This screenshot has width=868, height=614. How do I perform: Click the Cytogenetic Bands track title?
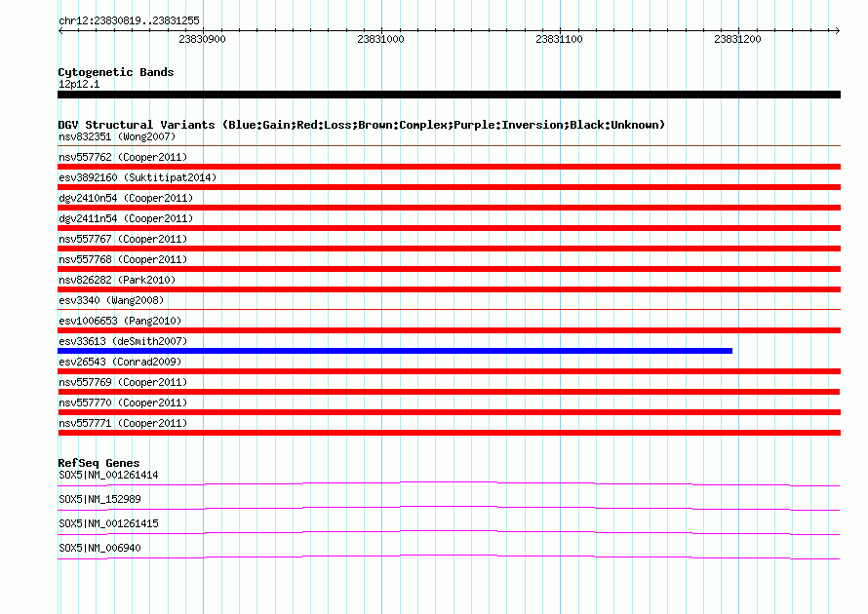[x=116, y=72]
